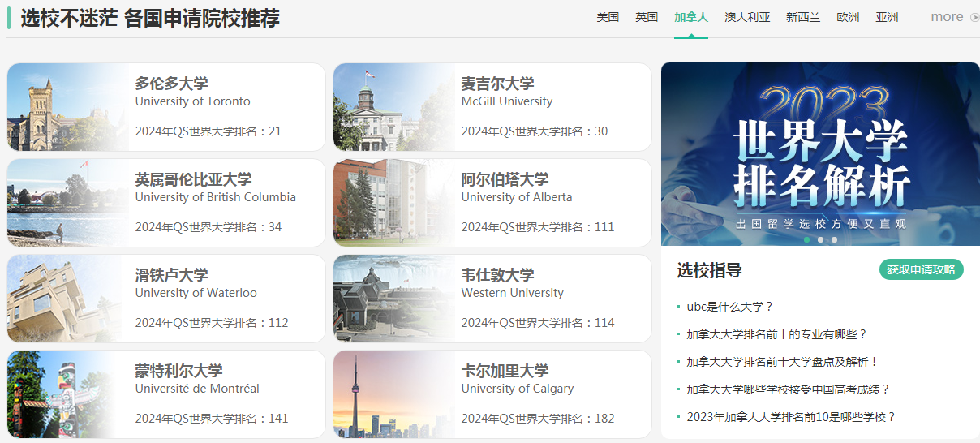The image size is (980, 443).
Task: Open article 加拿大大学排名前十的专业有哪些？
Action: (x=777, y=334)
